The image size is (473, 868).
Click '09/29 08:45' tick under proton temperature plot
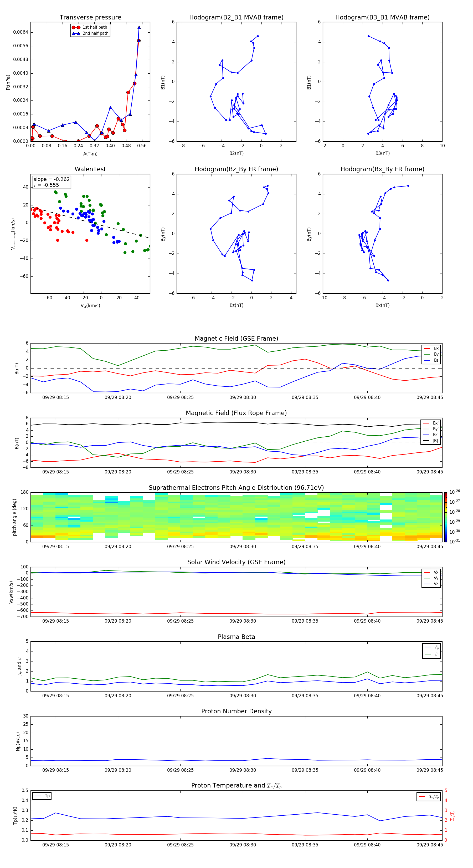tap(430, 845)
